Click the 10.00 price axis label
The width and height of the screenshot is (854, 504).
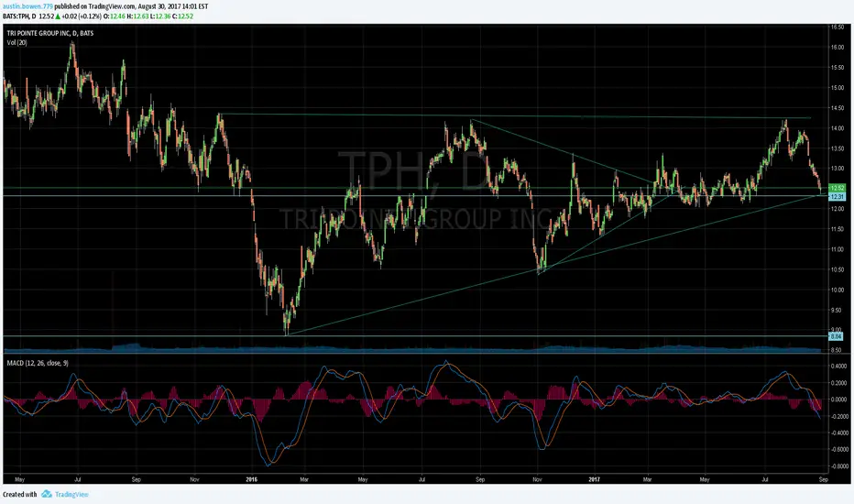pyautogui.click(x=838, y=290)
